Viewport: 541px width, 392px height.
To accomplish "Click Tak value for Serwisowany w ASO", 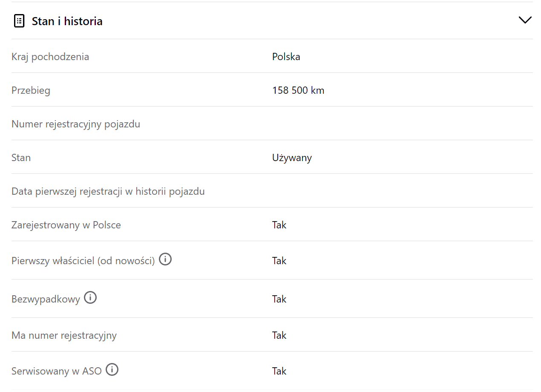I will click(x=279, y=371).
